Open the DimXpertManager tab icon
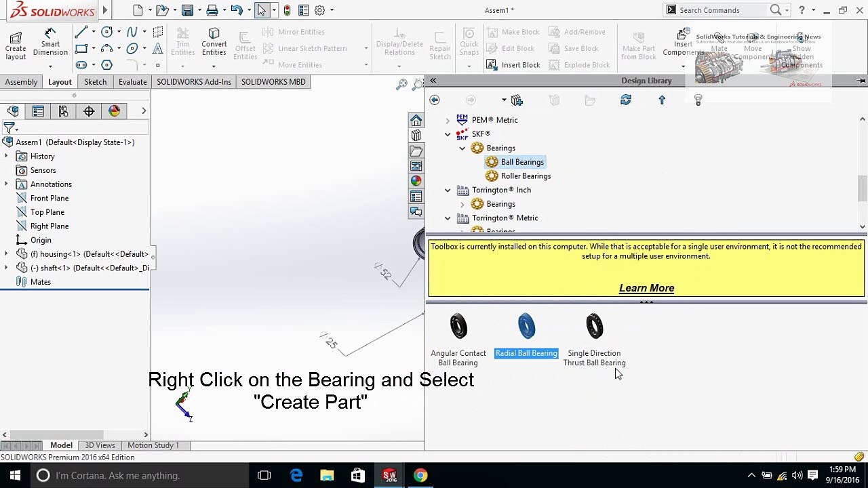This screenshot has height=488, width=868. coord(89,111)
